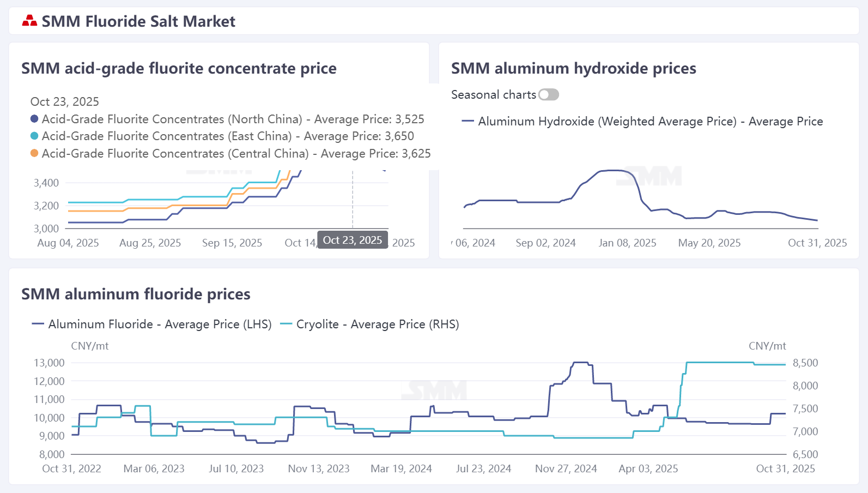This screenshot has width=868, height=493.
Task: Click North China legend color dot
Action: tap(34, 119)
